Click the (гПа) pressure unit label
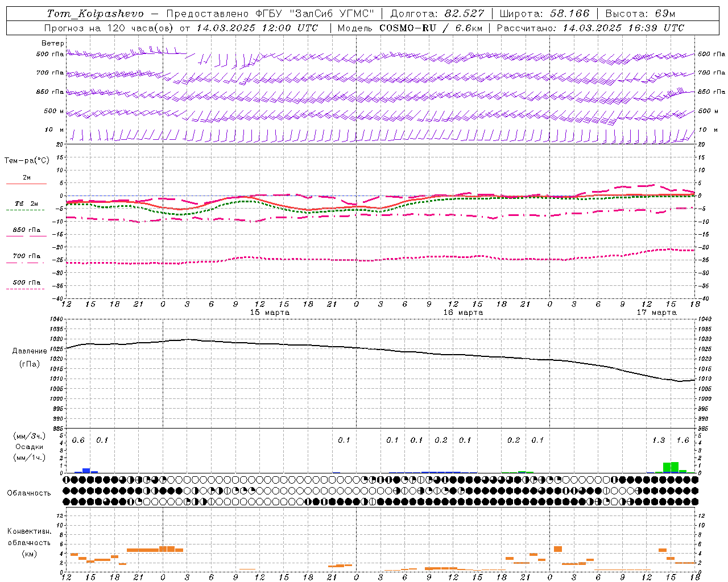 click(x=30, y=364)
